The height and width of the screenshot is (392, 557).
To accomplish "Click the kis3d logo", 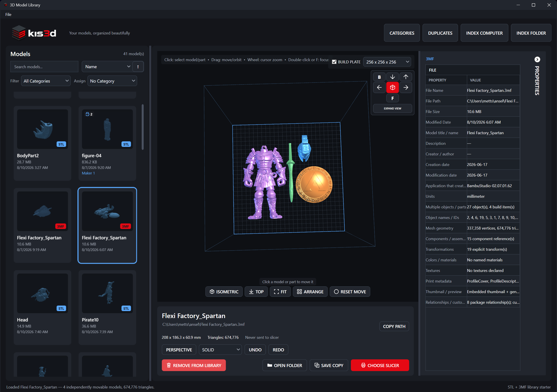I will click(34, 33).
